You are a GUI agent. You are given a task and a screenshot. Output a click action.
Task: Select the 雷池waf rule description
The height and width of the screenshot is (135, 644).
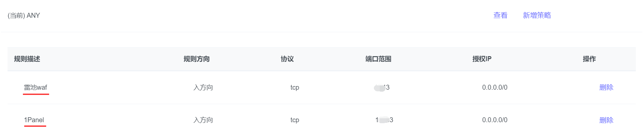pyautogui.click(x=35, y=87)
